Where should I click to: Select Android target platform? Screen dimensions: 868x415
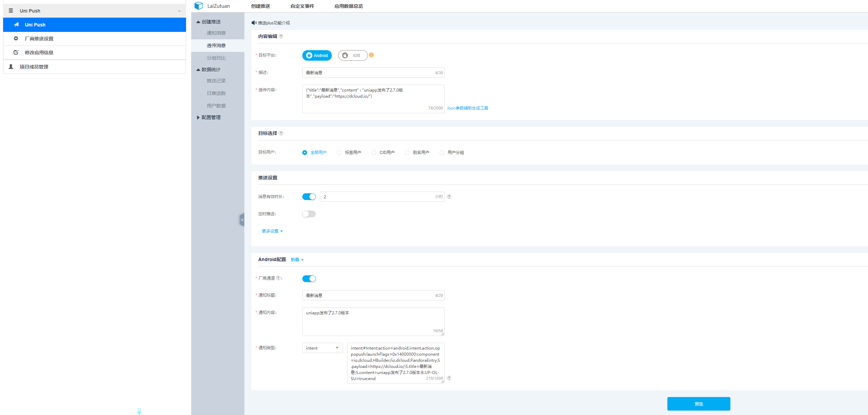click(317, 55)
